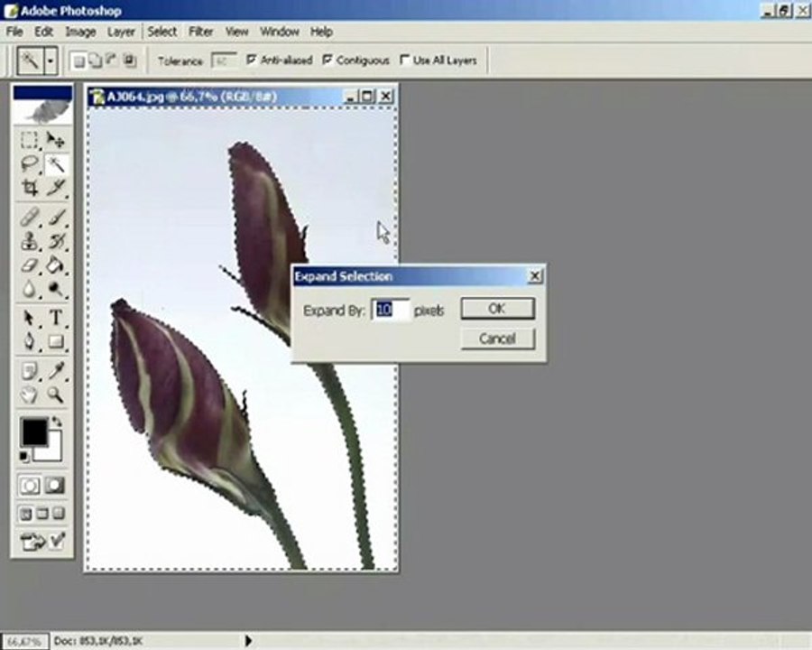Select the Lasso tool

pos(29,164)
